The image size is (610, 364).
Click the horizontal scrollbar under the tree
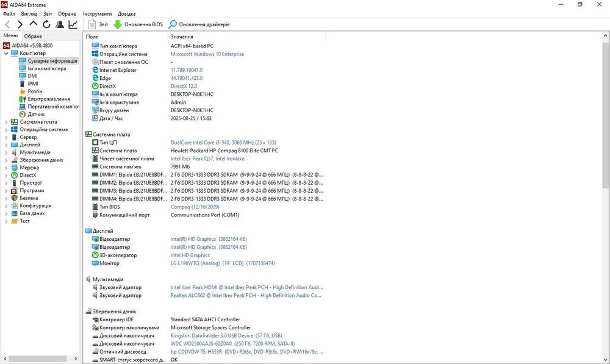click(39, 359)
